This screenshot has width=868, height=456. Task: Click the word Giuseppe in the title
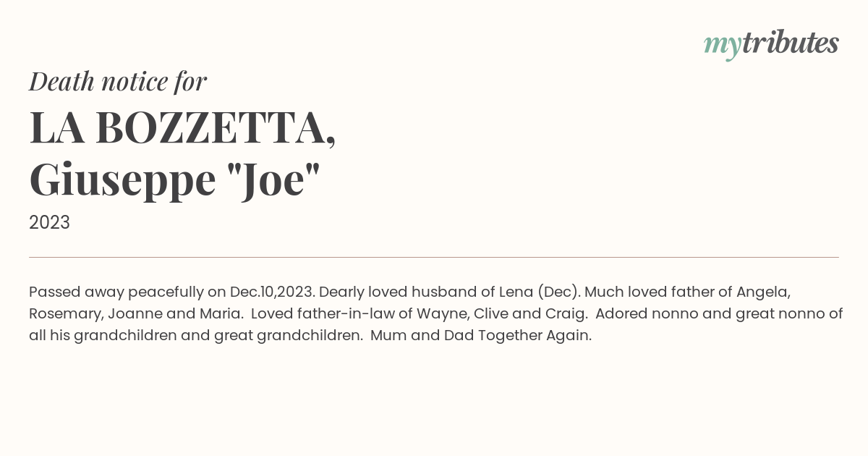point(122,181)
